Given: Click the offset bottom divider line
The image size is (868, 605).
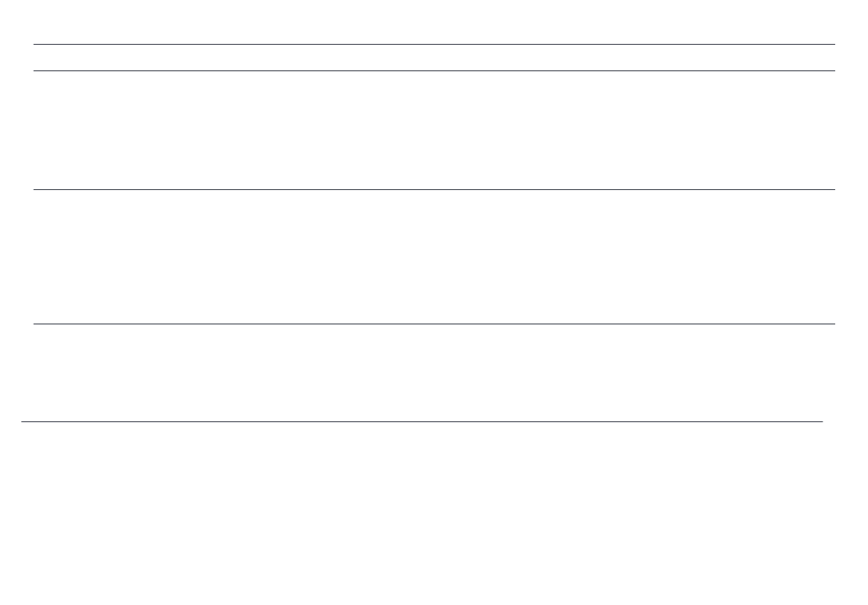Looking at the screenshot, I should click(422, 422).
